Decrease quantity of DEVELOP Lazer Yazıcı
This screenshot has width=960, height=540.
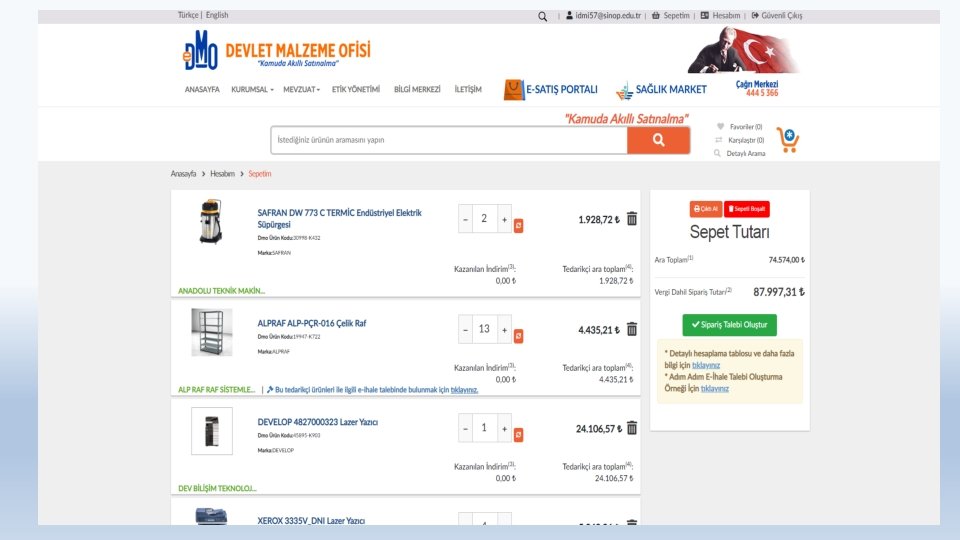click(465, 429)
